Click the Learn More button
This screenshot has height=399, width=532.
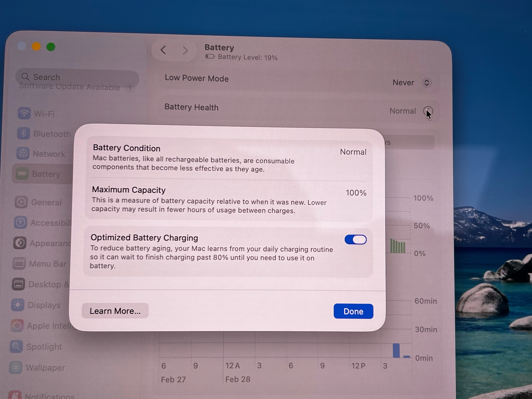pyautogui.click(x=115, y=311)
